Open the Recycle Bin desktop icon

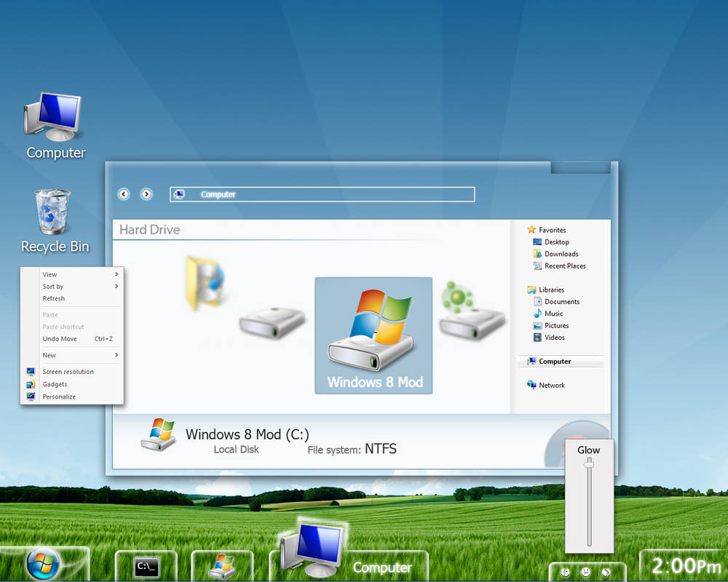(x=54, y=221)
